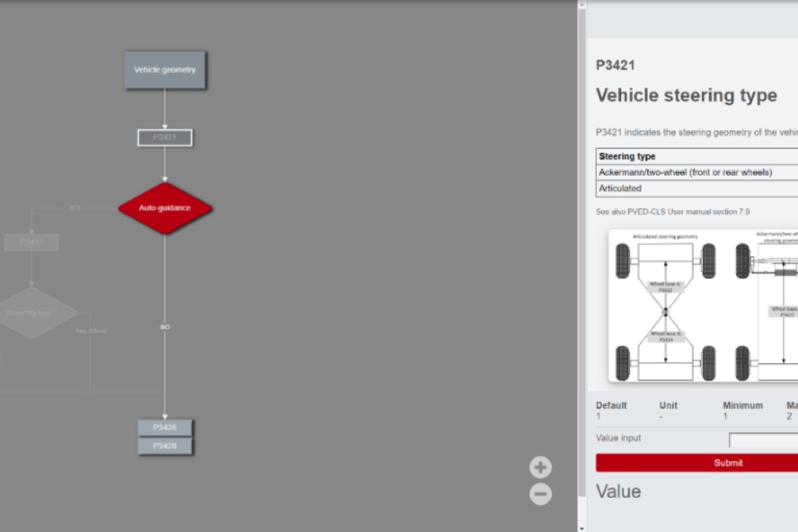Viewport: 798px width, 532px height.
Task: Click the Two Wheel branch label
Action: click(x=91, y=330)
